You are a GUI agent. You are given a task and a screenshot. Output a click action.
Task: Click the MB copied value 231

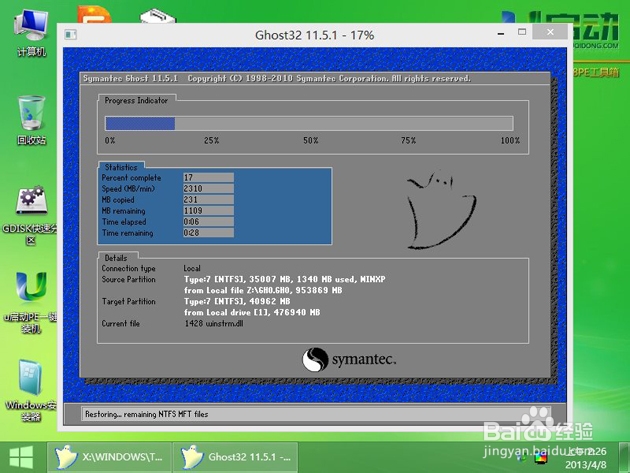click(208, 200)
